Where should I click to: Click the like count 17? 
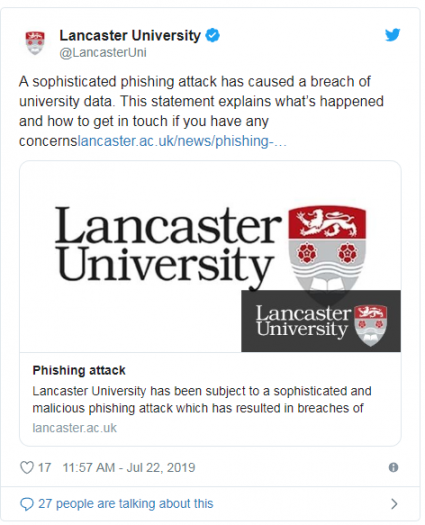tap(45, 467)
